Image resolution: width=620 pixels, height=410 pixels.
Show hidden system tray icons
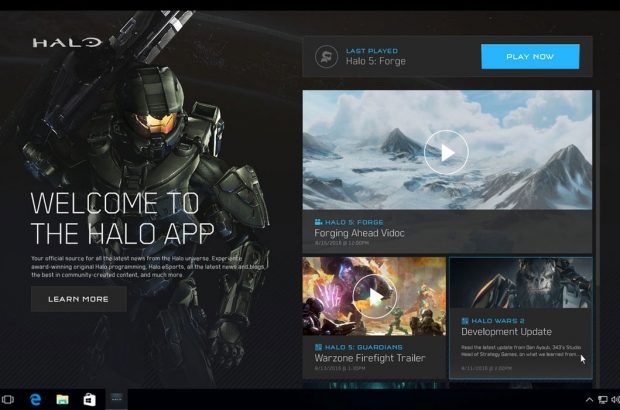589,400
